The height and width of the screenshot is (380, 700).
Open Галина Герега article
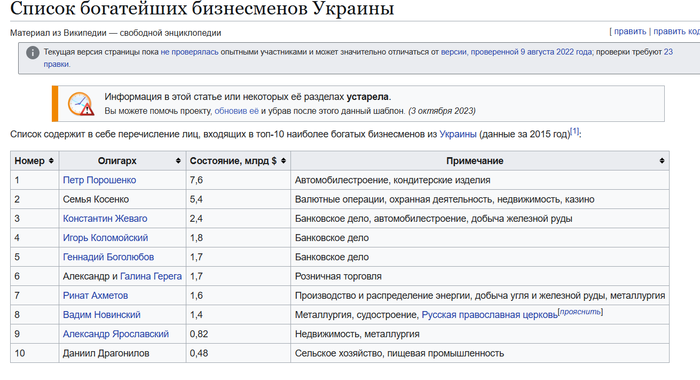click(151, 276)
